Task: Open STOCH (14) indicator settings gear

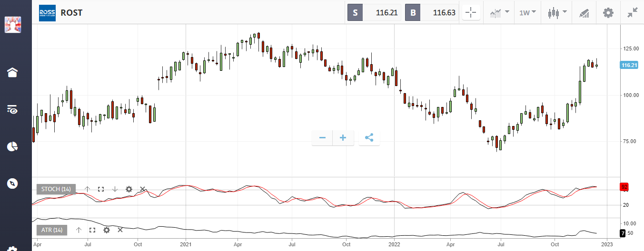Action: [129, 189]
